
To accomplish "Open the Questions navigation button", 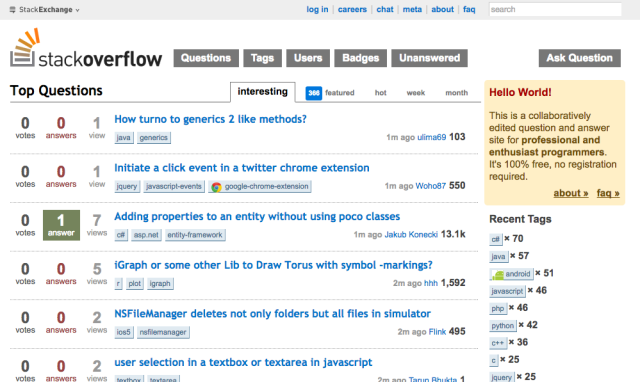I will coord(206,58).
